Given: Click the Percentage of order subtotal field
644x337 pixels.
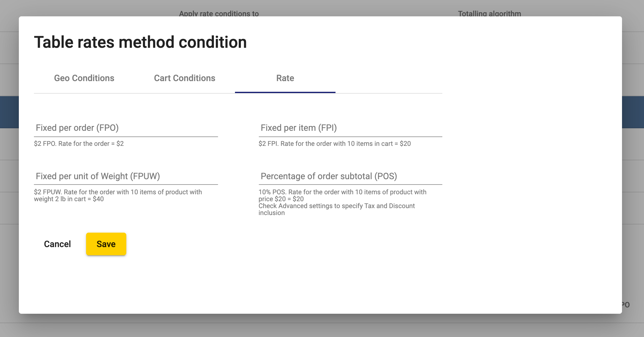Looking at the screenshot, I should pos(350,176).
